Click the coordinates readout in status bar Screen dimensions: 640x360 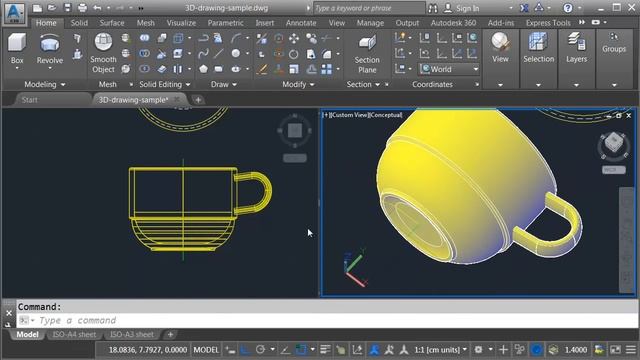[148, 350]
